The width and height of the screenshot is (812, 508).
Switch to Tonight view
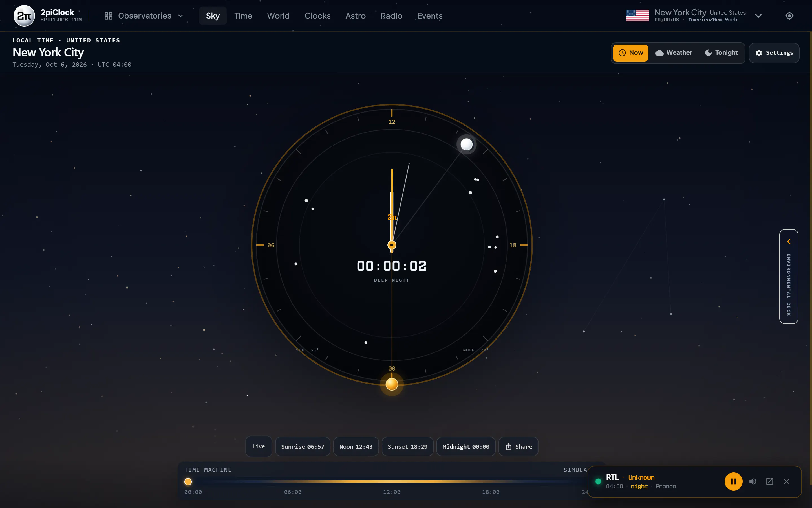point(721,53)
